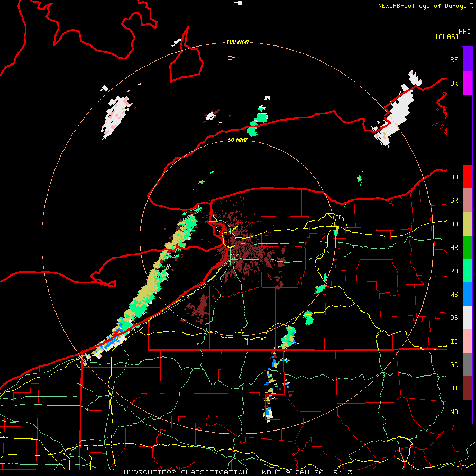Image resolution: width=476 pixels, height=476 pixels.
Task: Pick the HR dark green legend swatch
Action: click(x=467, y=248)
